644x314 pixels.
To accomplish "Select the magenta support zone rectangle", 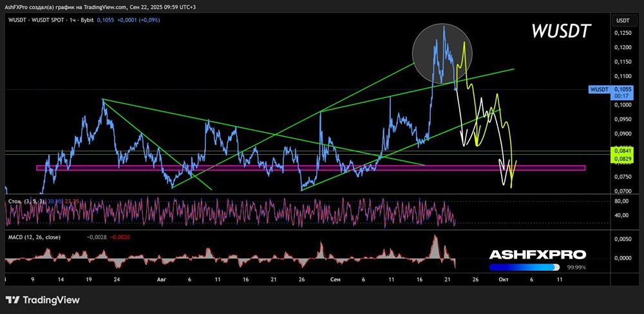I will pos(310,168).
